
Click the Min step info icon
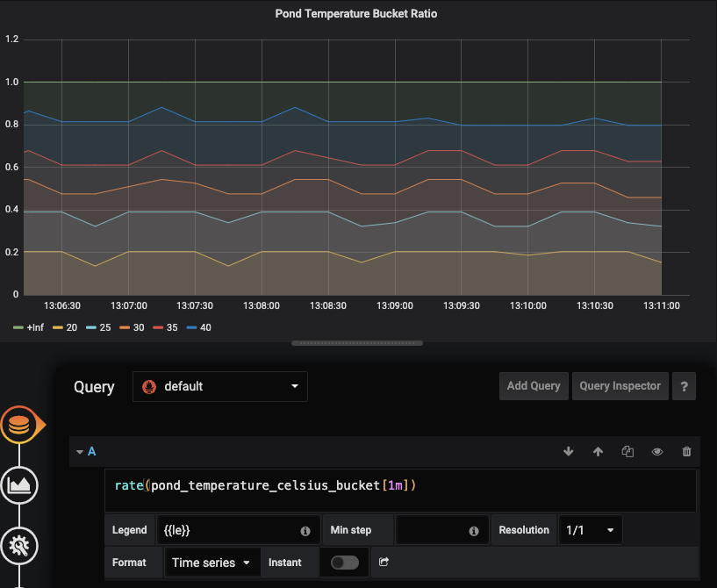pos(474,531)
